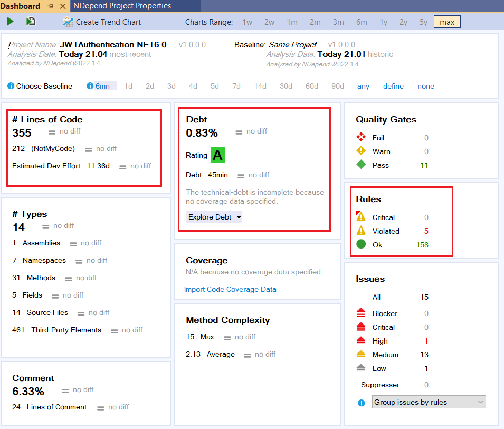Click the run analysis and build report icon
The image size is (504, 429).
31,22
